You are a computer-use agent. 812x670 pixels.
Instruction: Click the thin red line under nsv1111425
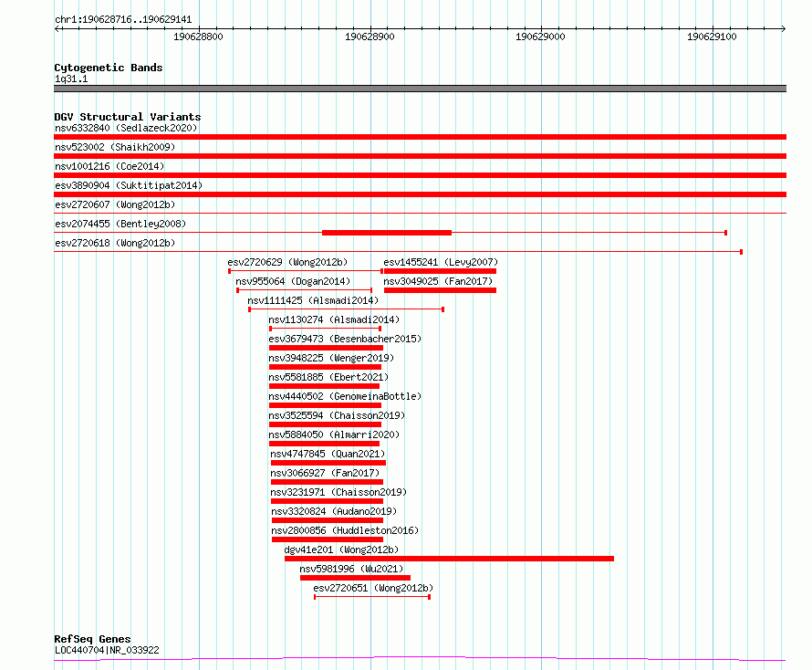347,309
